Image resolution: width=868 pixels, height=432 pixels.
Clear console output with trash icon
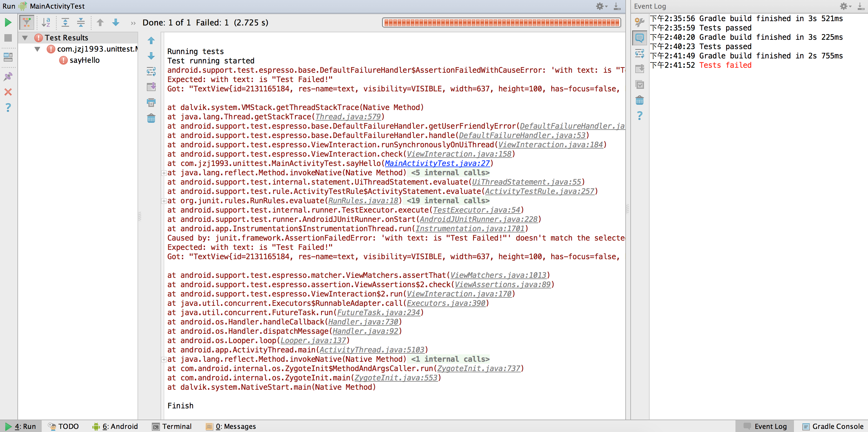(x=151, y=118)
